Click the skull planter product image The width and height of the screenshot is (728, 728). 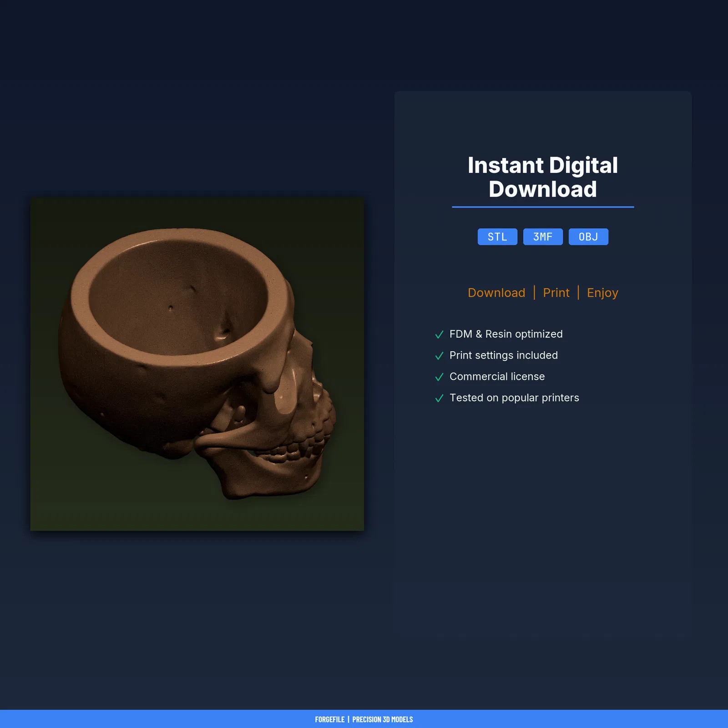[x=197, y=364]
